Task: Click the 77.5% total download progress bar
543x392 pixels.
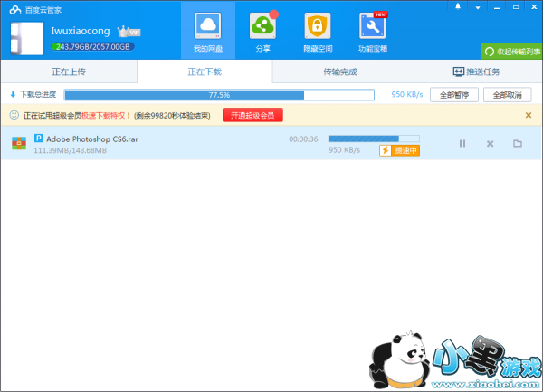Action: tap(219, 95)
